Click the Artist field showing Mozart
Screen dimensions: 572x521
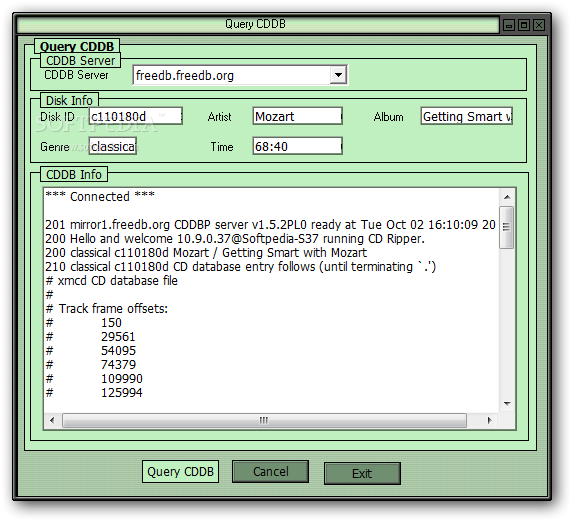pos(297,116)
